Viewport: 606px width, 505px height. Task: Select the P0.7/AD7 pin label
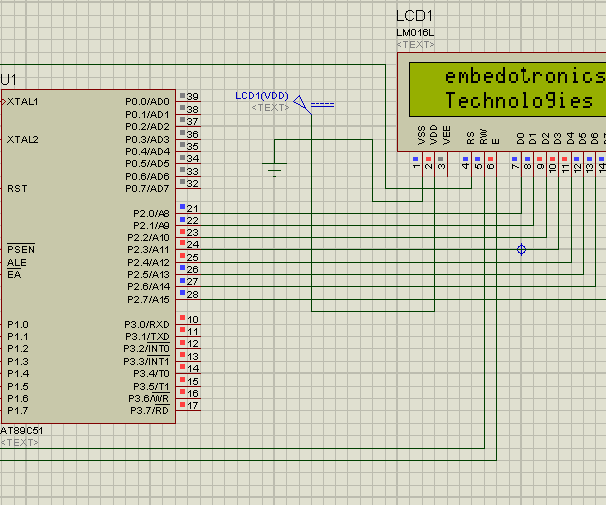click(x=147, y=189)
